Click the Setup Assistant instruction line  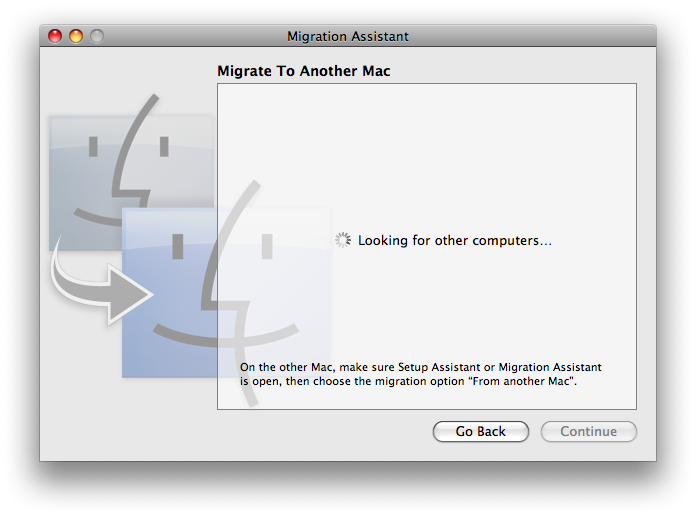(x=421, y=367)
